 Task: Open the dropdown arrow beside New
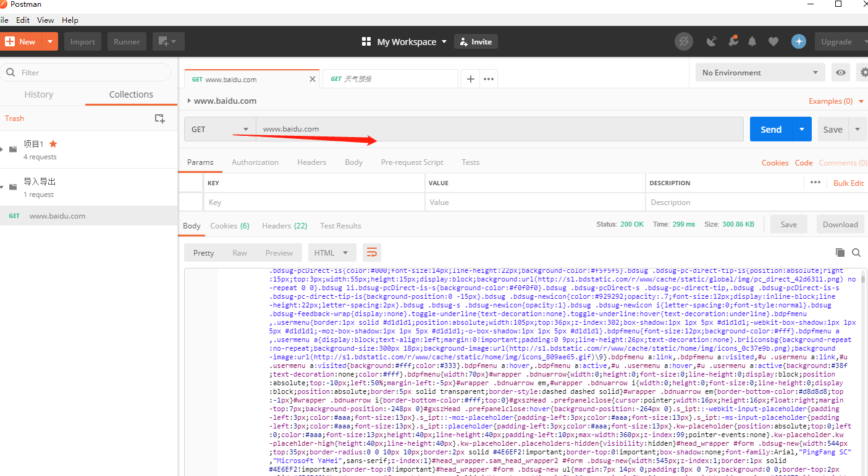pyautogui.click(x=51, y=41)
